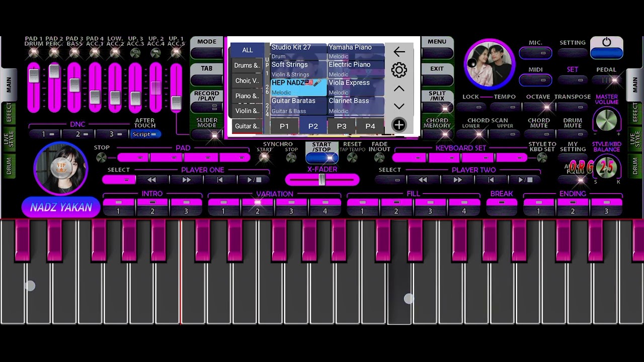The width and height of the screenshot is (644, 362).
Task: Open sound list gear settings
Action: [x=399, y=70]
